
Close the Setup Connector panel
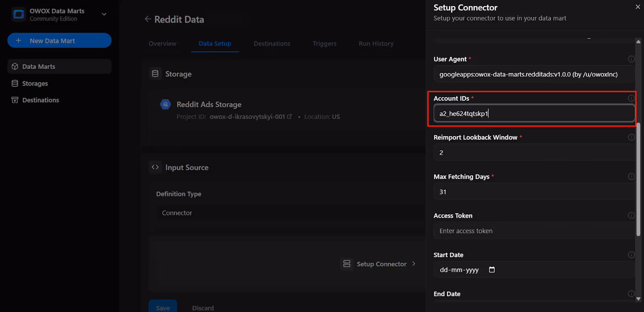click(x=638, y=7)
